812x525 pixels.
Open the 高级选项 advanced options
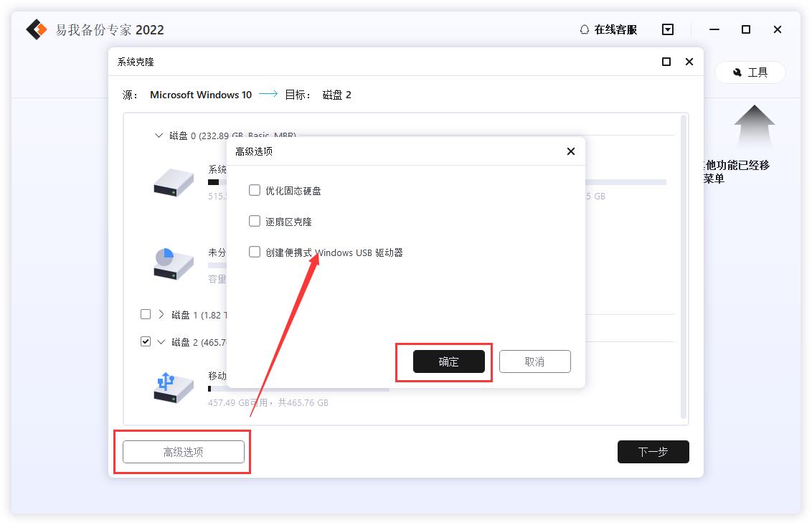pyautogui.click(x=182, y=452)
